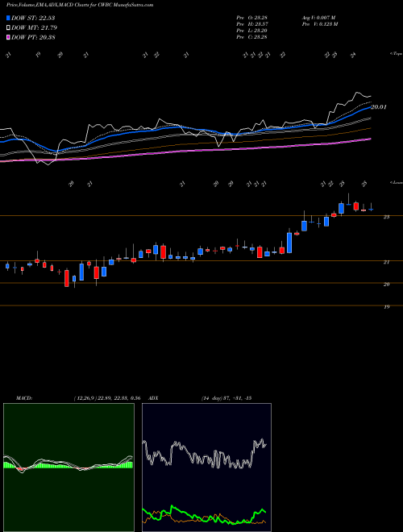Click the 23 price axis label
This screenshot has width=403, height=532.
click(386, 217)
